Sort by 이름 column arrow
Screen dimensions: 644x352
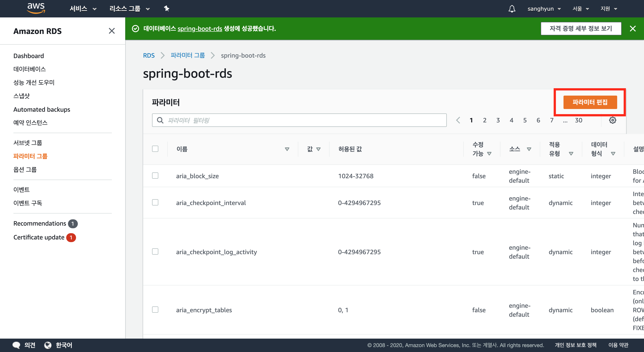287,149
